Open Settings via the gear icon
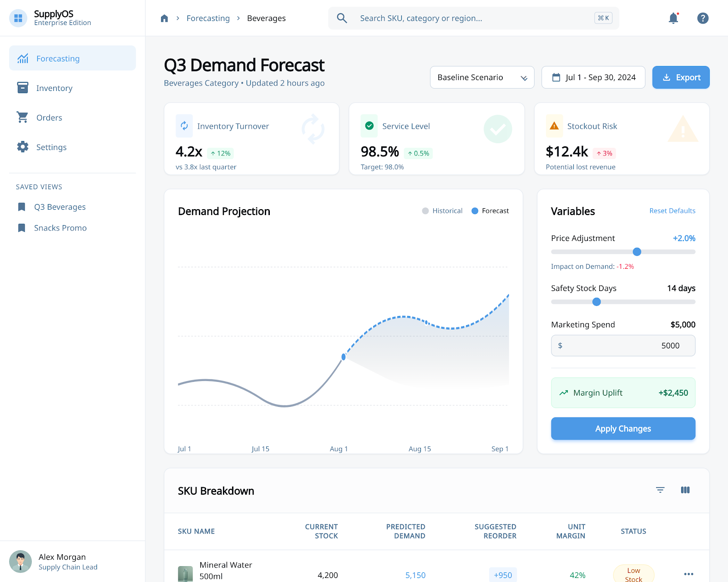The height and width of the screenshot is (582, 728). pos(23,147)
